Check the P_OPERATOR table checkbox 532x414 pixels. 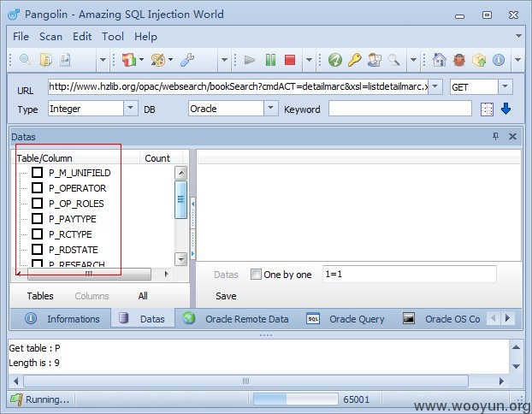[x=37, y=187]
